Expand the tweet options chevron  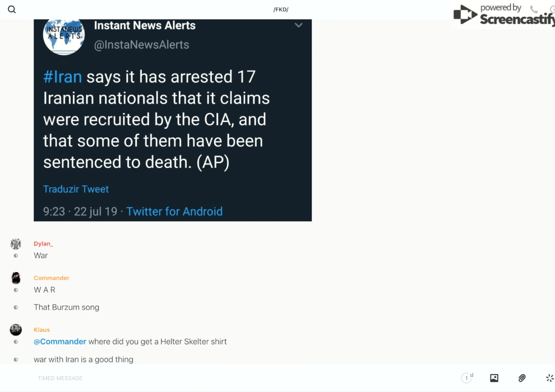[x=299, y=25]
